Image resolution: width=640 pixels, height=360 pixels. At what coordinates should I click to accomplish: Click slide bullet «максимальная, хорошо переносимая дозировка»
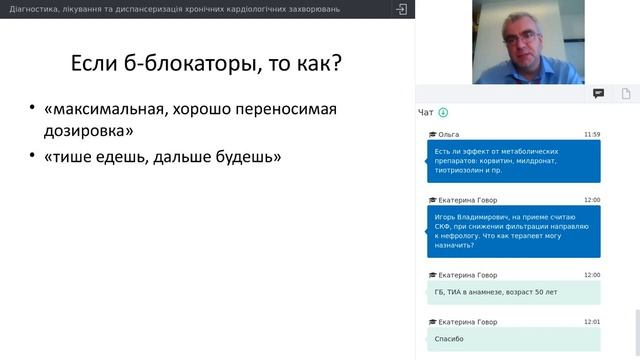[190, 120]
